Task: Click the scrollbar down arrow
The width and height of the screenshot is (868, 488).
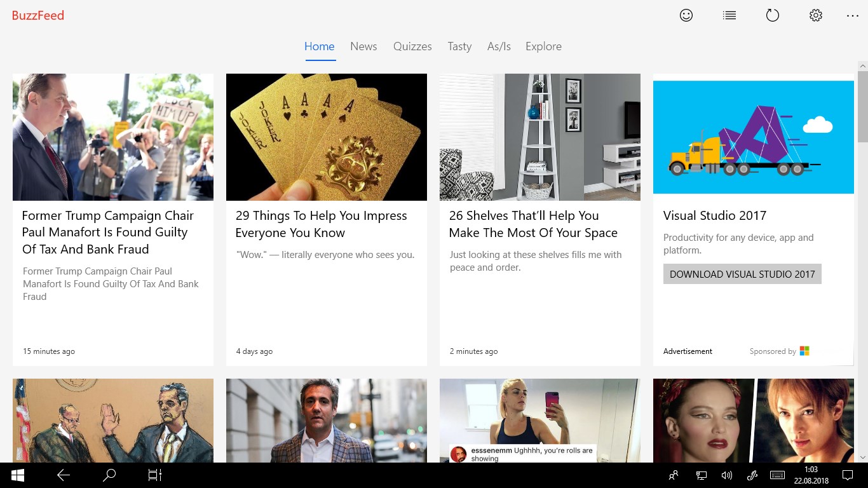Action: (862, 457)
